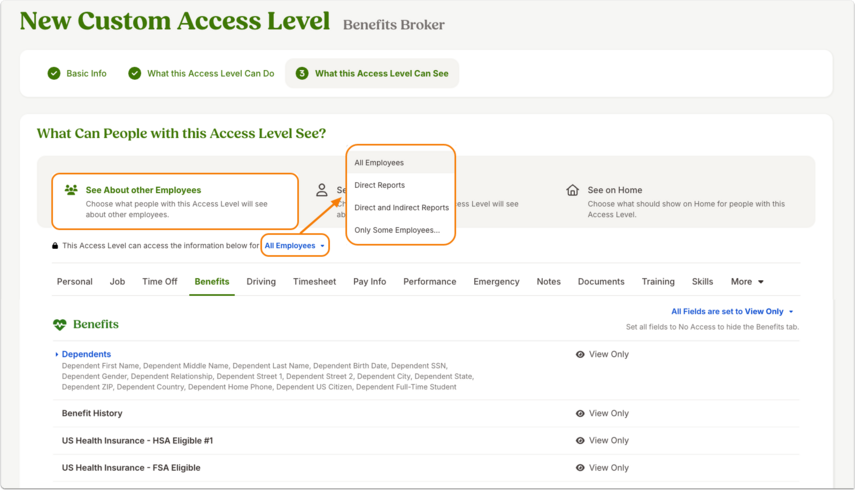855x490 pixels.
Task: Expand the More tabs dropdown
Action: pyautogui.click(x=747, y=282)
